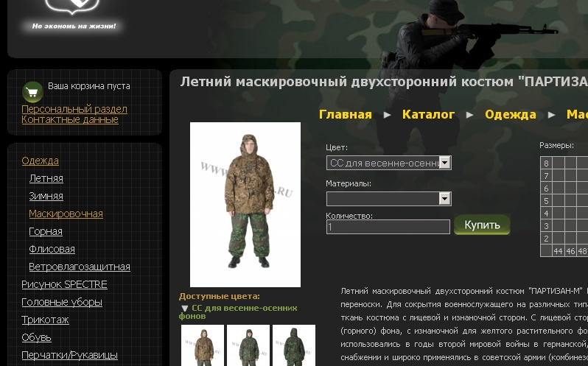Open Перчатки/Рукавицы category

coord(70,355)
